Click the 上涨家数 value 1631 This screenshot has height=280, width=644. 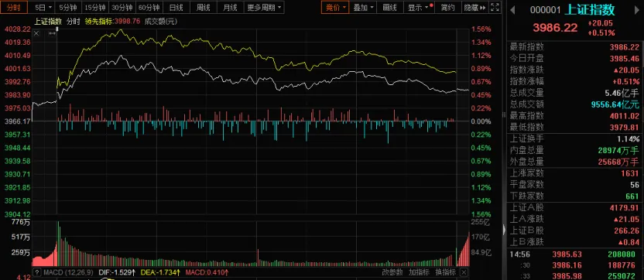tap(630, 174)
